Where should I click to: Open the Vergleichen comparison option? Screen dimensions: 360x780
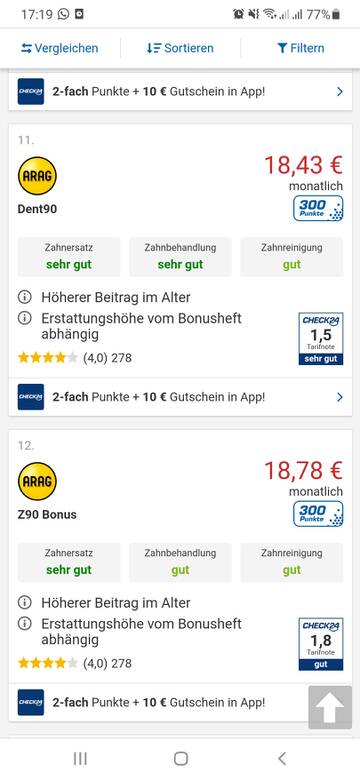click(x=60, y=48)
